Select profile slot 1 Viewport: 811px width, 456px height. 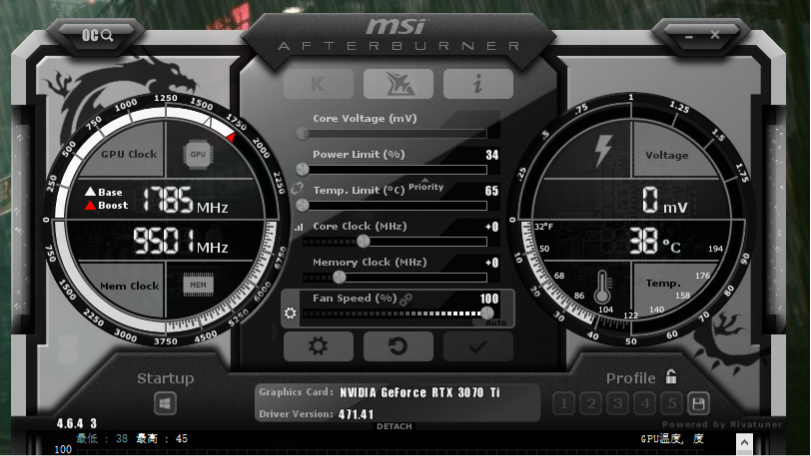564,404
